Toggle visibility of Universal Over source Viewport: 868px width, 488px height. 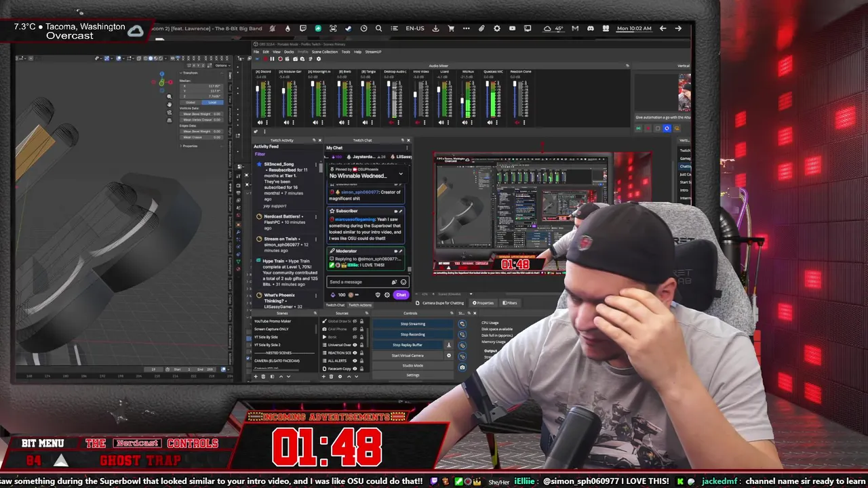(x=355, y=345)
